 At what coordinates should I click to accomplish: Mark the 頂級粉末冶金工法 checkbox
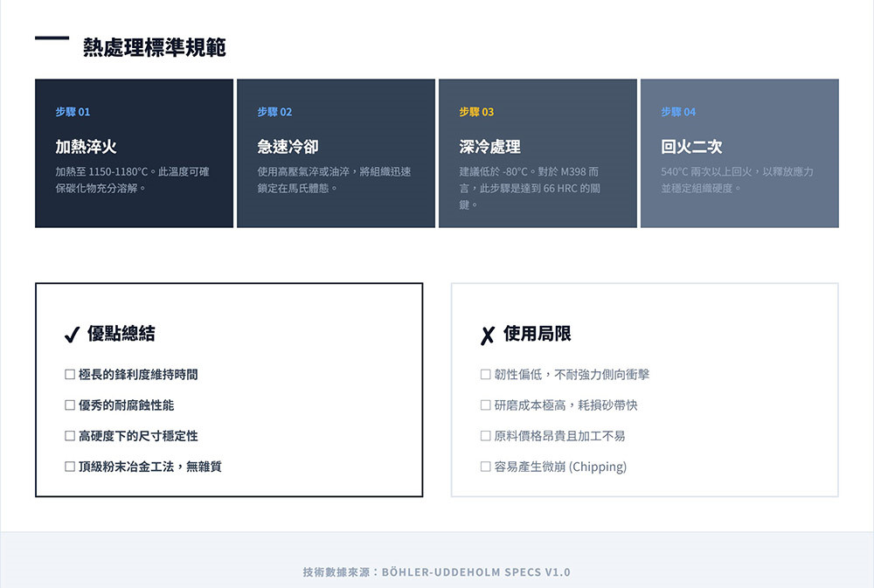coord(69,467)
